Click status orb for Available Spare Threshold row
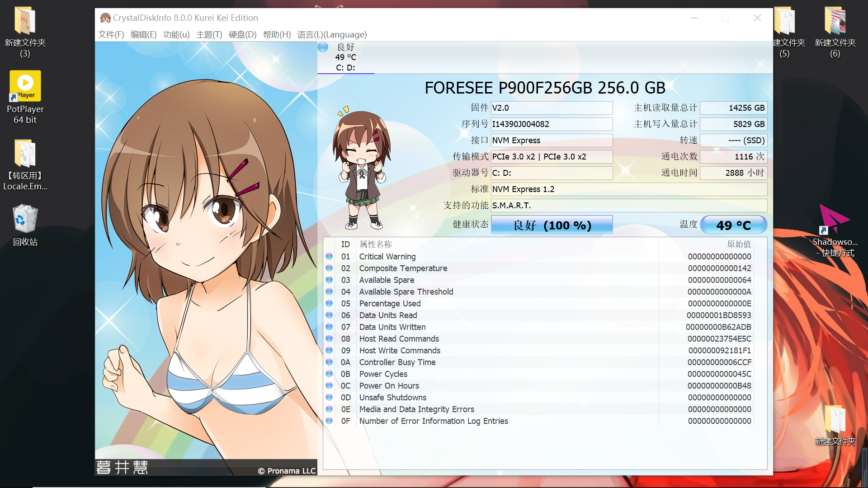 coord(330,292)
